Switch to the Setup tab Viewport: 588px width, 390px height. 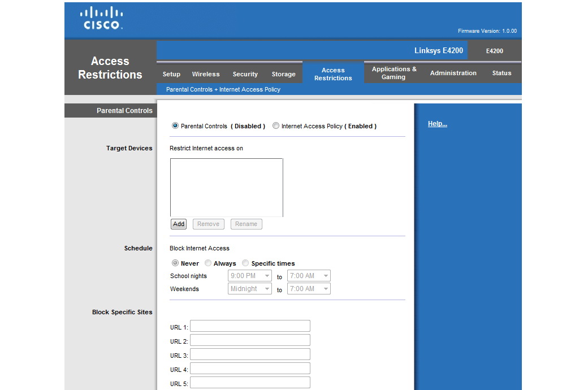point(171,74)
